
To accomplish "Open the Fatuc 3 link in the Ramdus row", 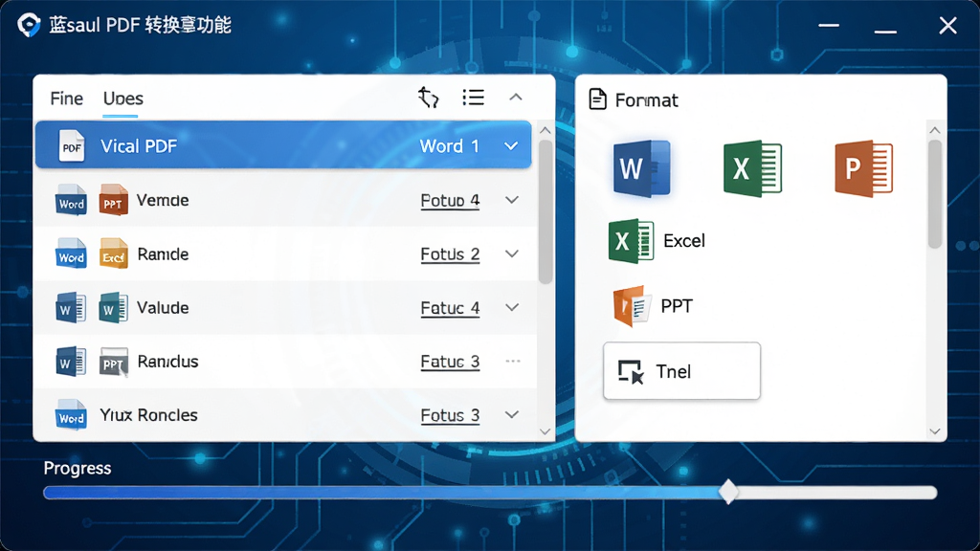I will pos(450,362).
